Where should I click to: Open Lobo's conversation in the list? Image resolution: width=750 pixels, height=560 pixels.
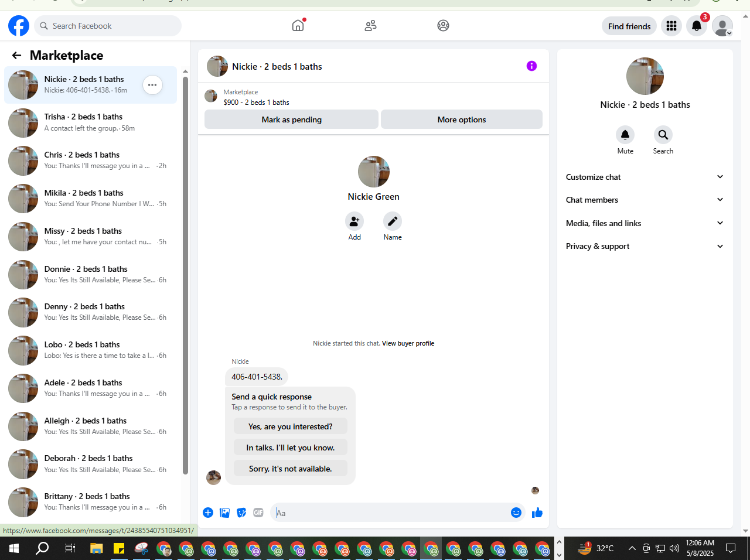click(91, 350)
